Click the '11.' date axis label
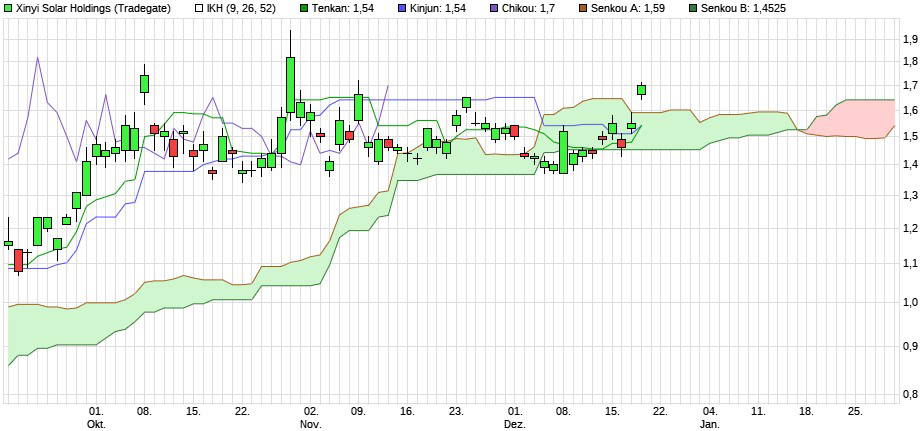The width and height of the screenshot is (920, 431). click(x=758, y=412)
